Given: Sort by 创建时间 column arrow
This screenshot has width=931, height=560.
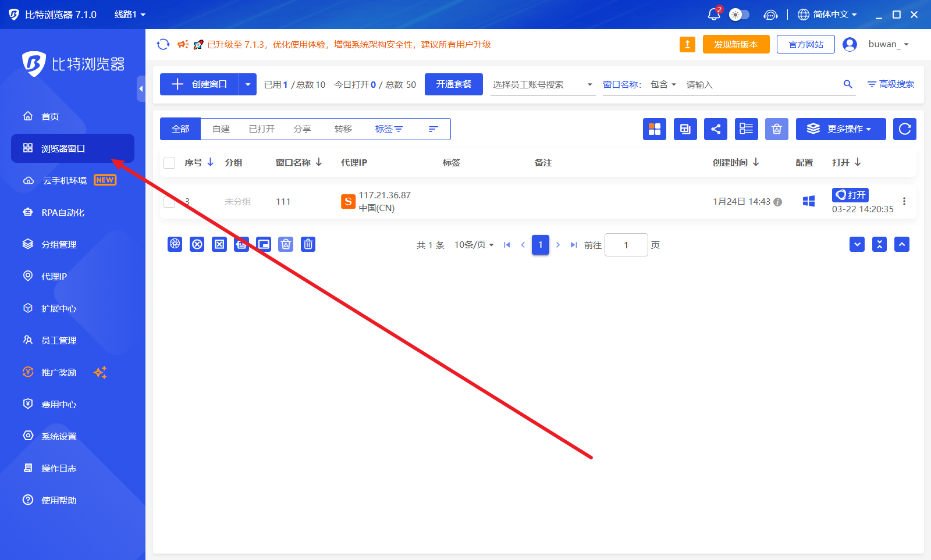Looking at the screenshot, I should [x=756, y=162].
